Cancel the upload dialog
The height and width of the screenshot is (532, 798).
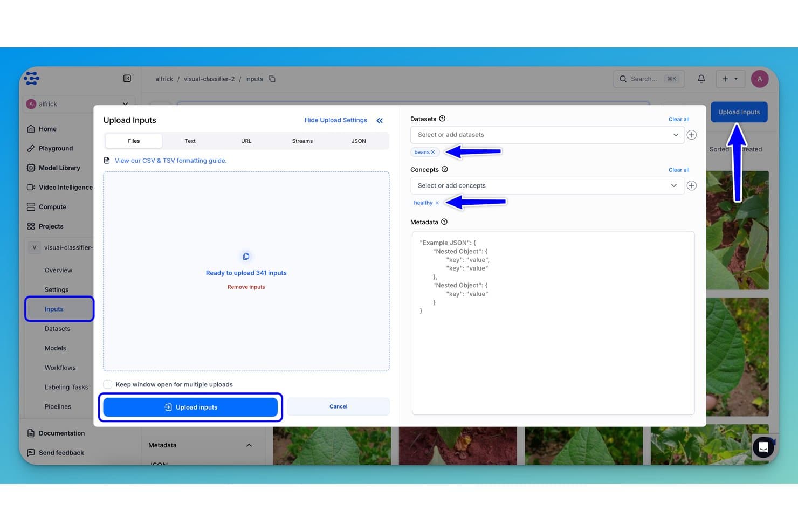pyautogui.click(x=338, y=406)
